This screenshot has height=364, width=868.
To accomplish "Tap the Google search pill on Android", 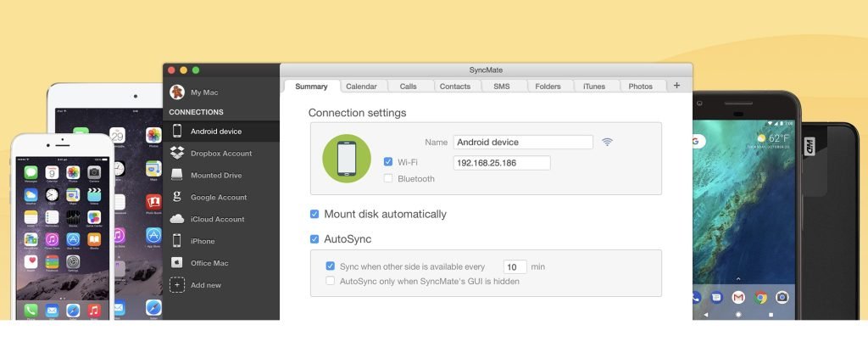I will point(699,141).
